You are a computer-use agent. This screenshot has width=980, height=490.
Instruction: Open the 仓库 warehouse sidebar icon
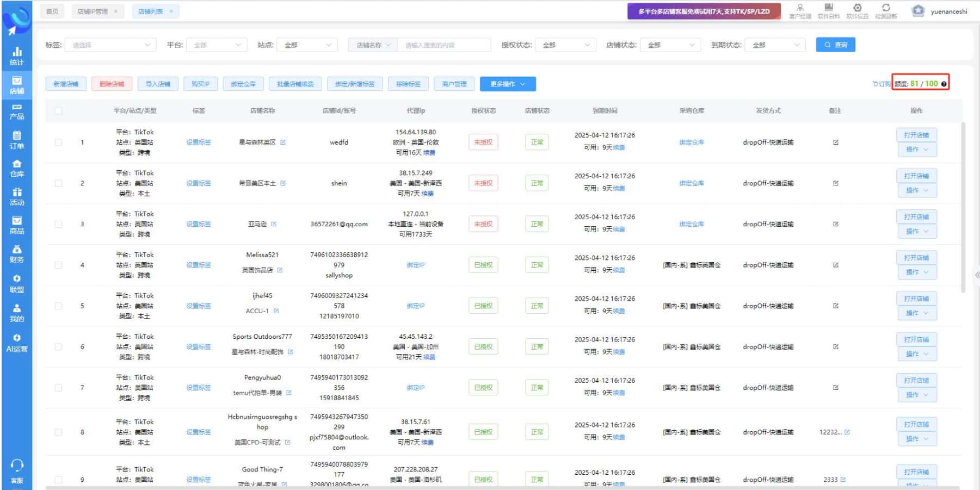pos(17,168)
